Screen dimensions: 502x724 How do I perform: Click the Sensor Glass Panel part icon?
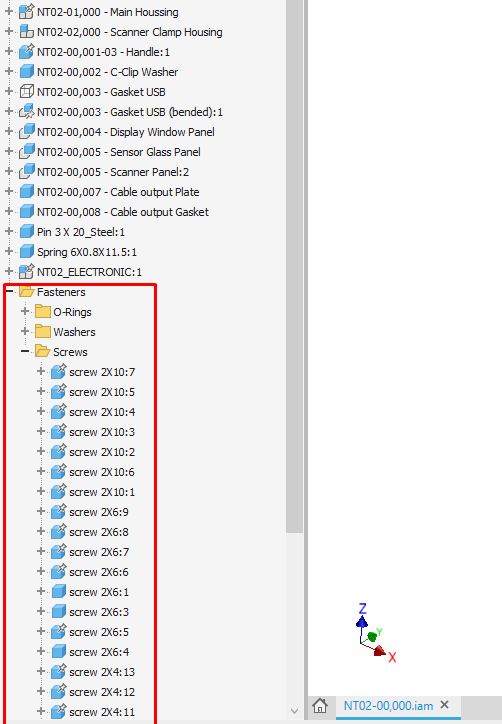pyautogui.click(x=27, y=151)
